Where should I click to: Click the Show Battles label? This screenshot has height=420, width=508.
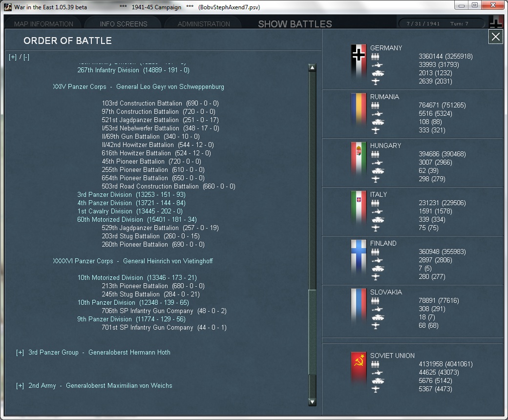tap(295, 24)
